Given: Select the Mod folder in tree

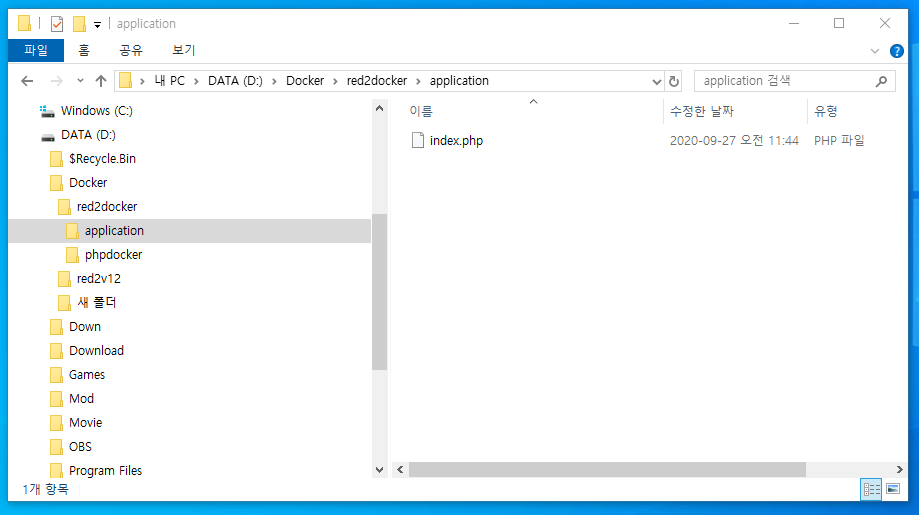Looking at the screenshot, I should tap(81, 399).
